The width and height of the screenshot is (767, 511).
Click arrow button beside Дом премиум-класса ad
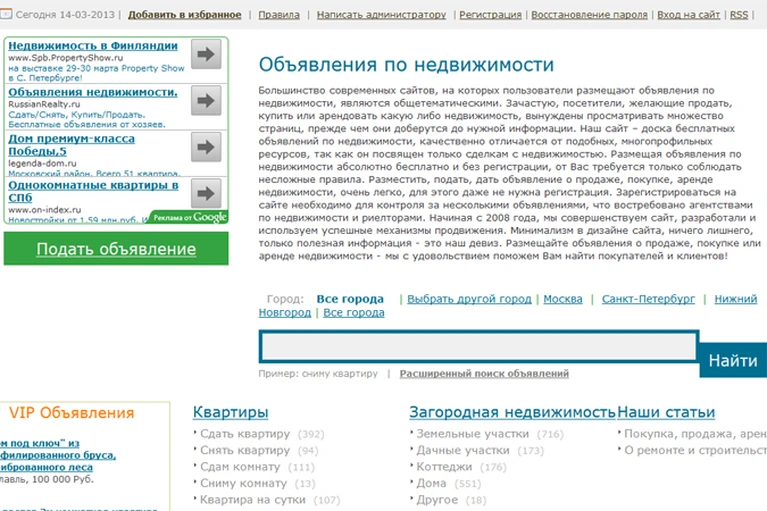(206, 147)
